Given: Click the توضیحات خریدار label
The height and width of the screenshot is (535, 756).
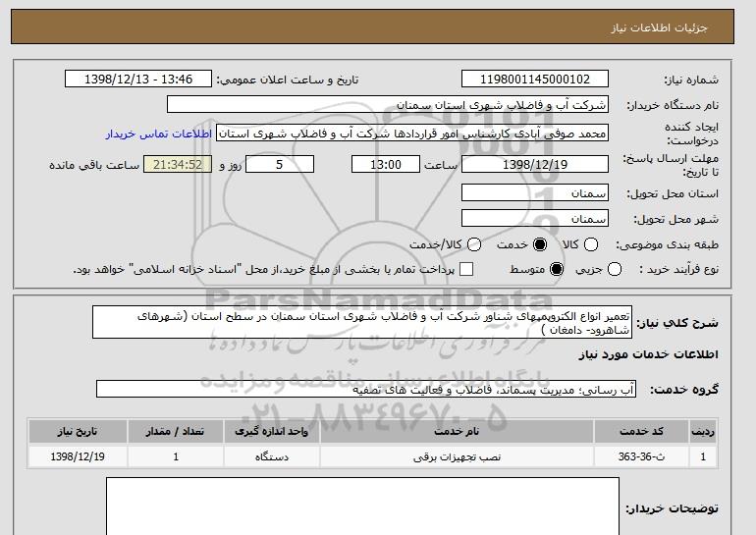Looking at the screenshot, I should [x=673, y=508].
